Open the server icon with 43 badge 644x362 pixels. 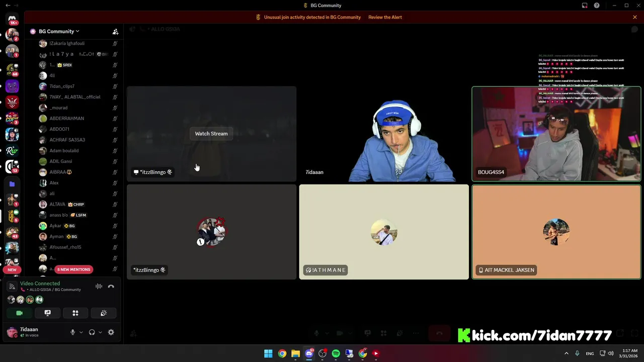12,232
